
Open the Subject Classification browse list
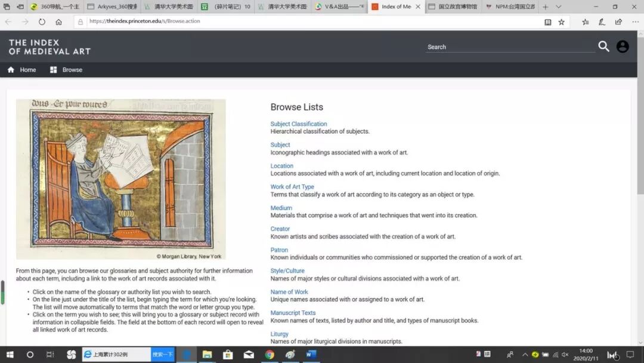coord(299,124)
